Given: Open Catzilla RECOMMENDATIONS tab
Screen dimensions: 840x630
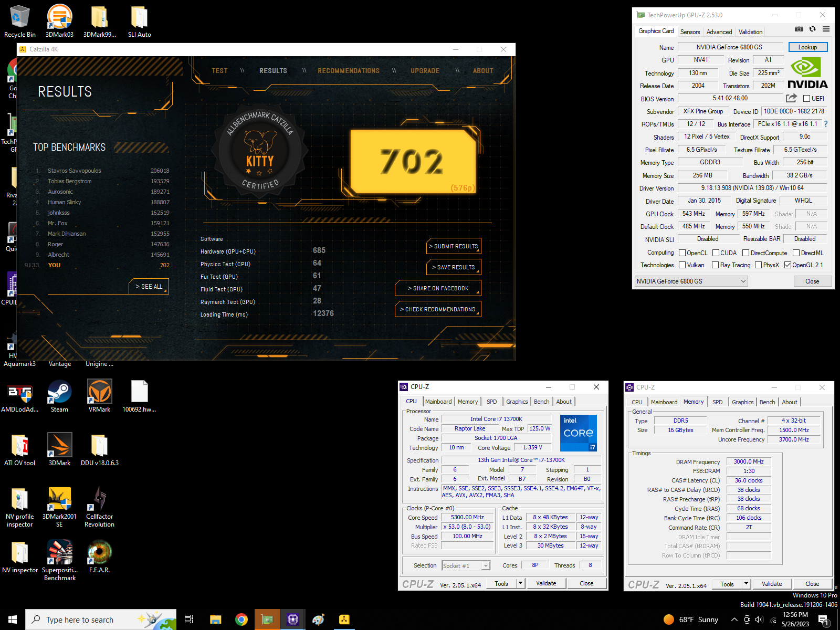Looking at the screenshot, I should (x=349, y=71).
